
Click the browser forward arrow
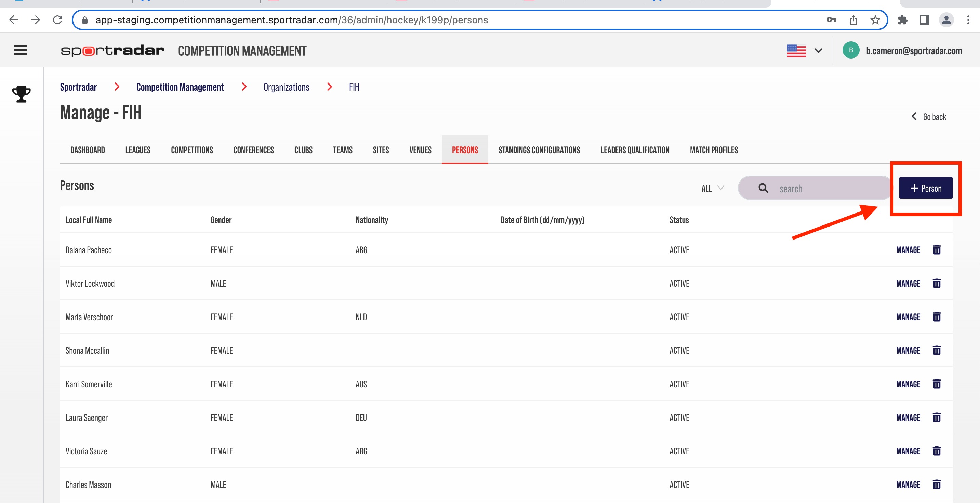(x=35, y=20)
